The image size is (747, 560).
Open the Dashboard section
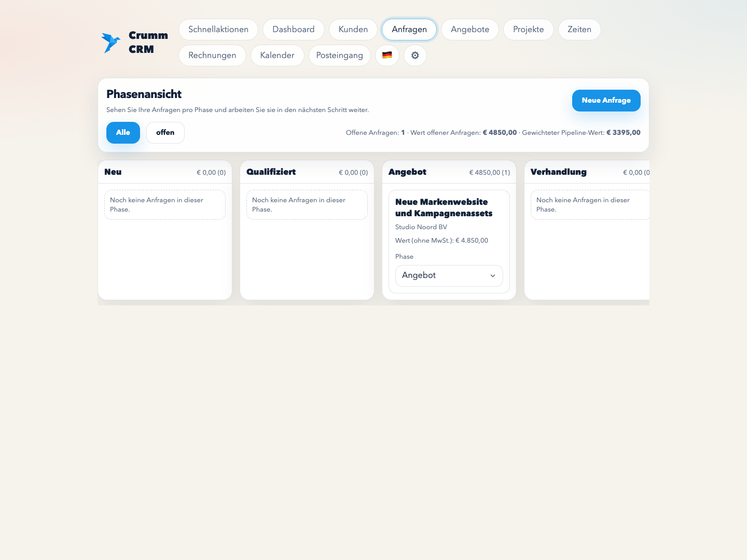click(293, 30)
